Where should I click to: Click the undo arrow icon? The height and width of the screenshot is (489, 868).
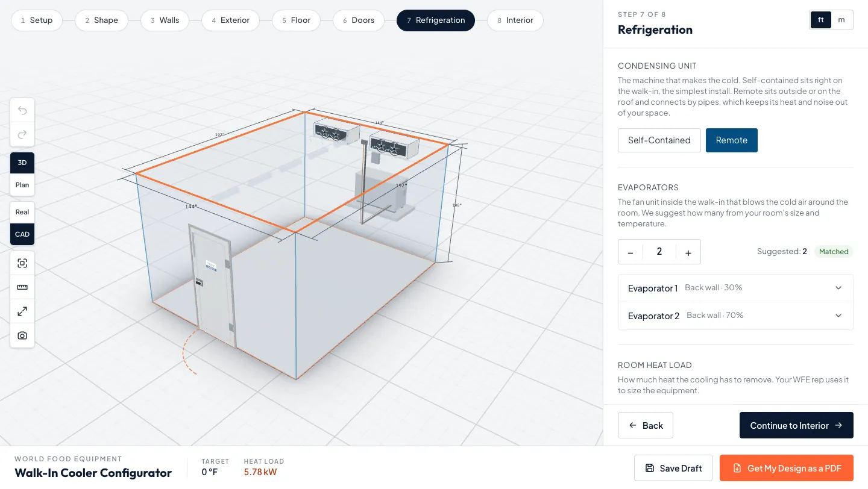[22, 110]
